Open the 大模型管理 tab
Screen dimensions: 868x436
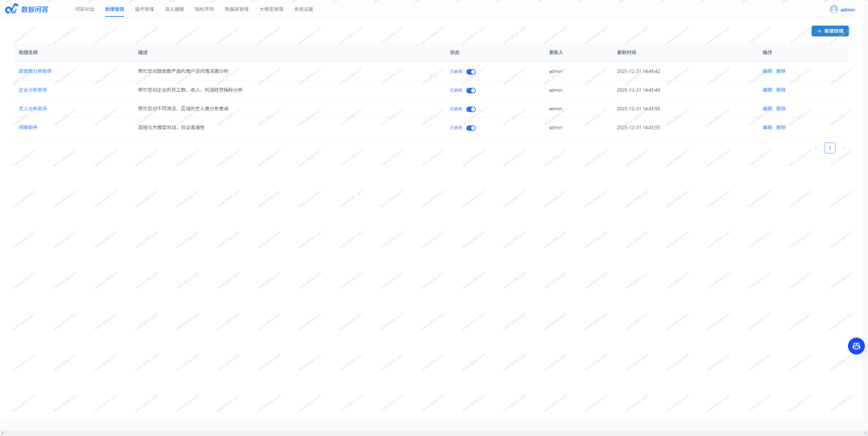pyautogui.click(x=272, y=10)
